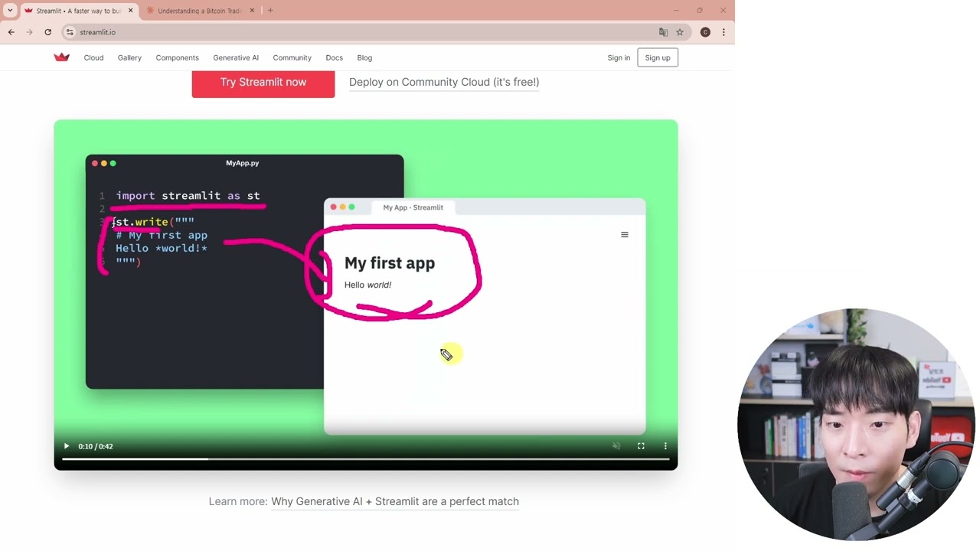Open the Google Translate page icon

click(663, 32)
